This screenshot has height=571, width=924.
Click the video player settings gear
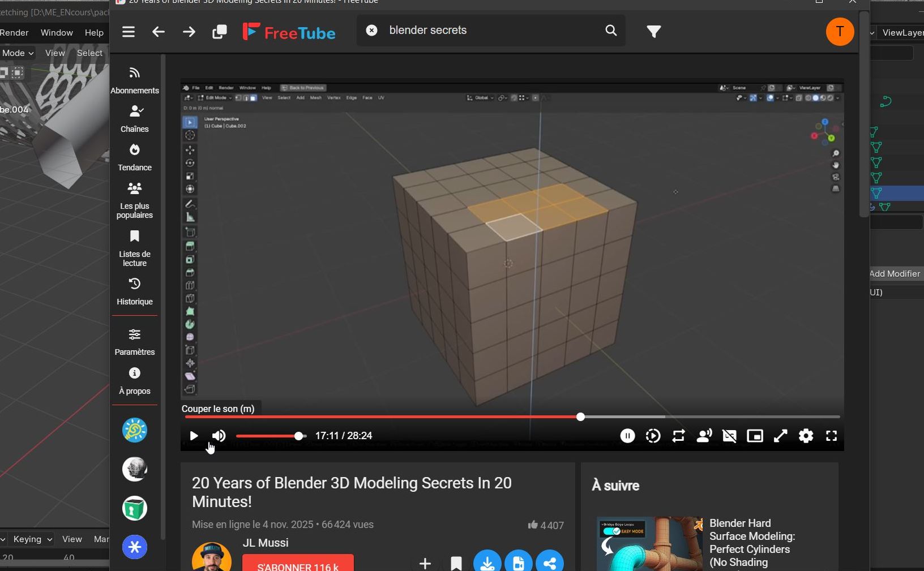click(806, 436)
